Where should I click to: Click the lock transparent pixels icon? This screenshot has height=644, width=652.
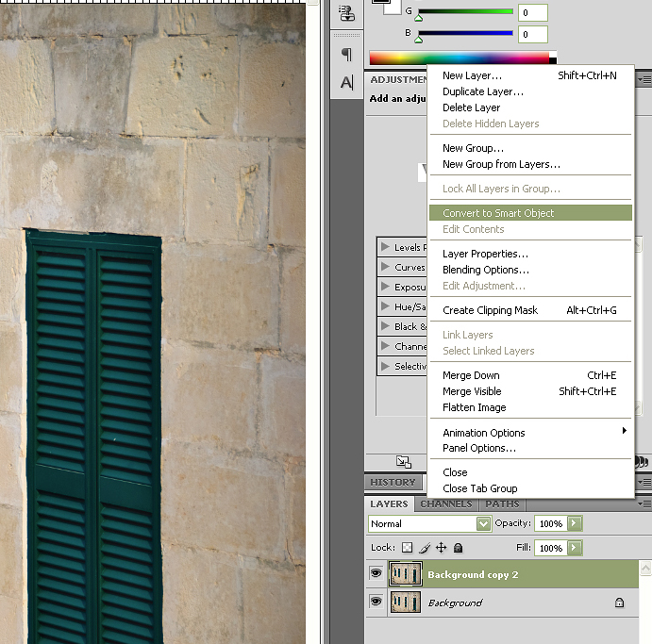pos(407,548)
